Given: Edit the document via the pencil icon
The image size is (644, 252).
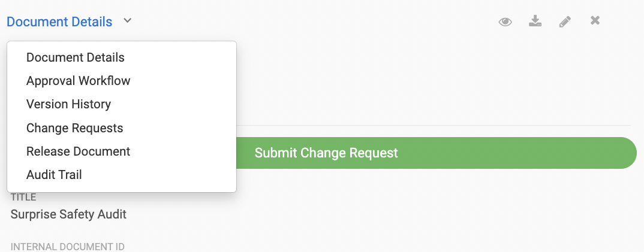Looking at the screenshot, I should [x=565, y=22].
